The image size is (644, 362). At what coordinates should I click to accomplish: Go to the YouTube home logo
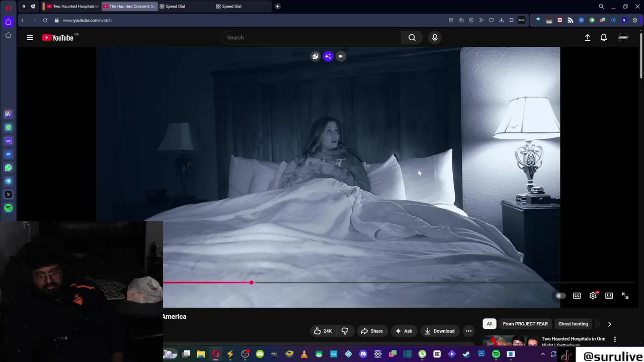(x=58, y=37)
